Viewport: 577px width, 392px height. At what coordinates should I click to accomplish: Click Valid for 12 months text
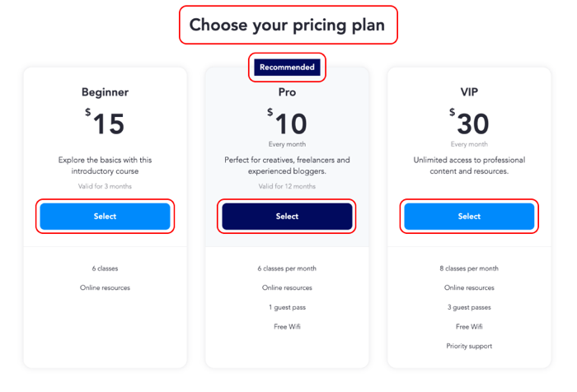pos(287,186)
